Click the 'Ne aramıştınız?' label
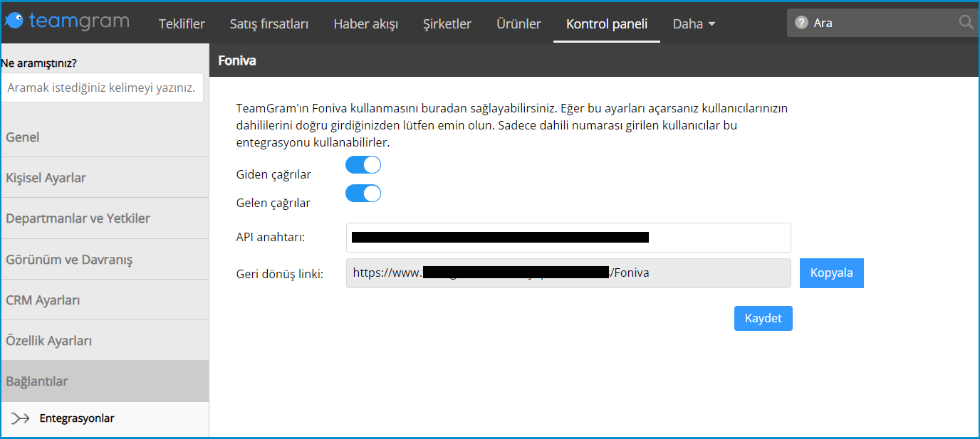This screenshot has height=439, width=980. click(38, 63)
